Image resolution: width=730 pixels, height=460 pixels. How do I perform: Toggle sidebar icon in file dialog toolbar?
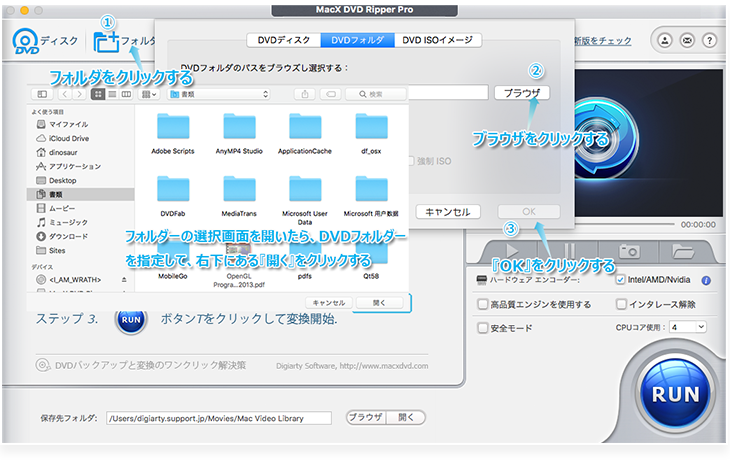pos(42,94)
